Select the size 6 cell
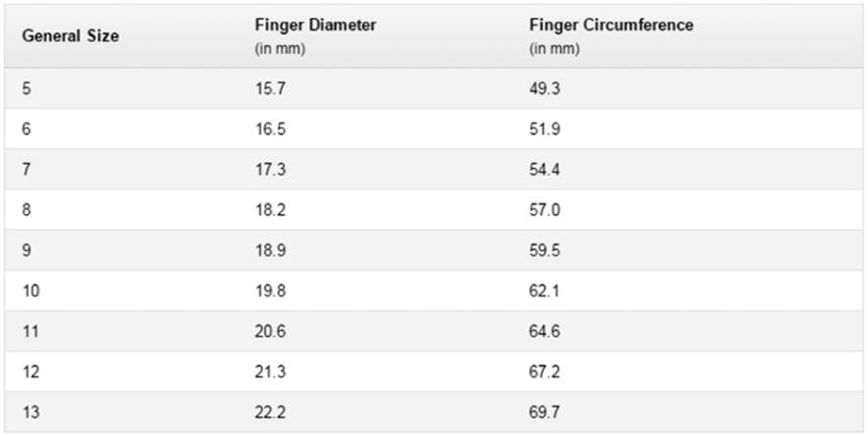This screenshot has width=868, height=435. (27, 129)
